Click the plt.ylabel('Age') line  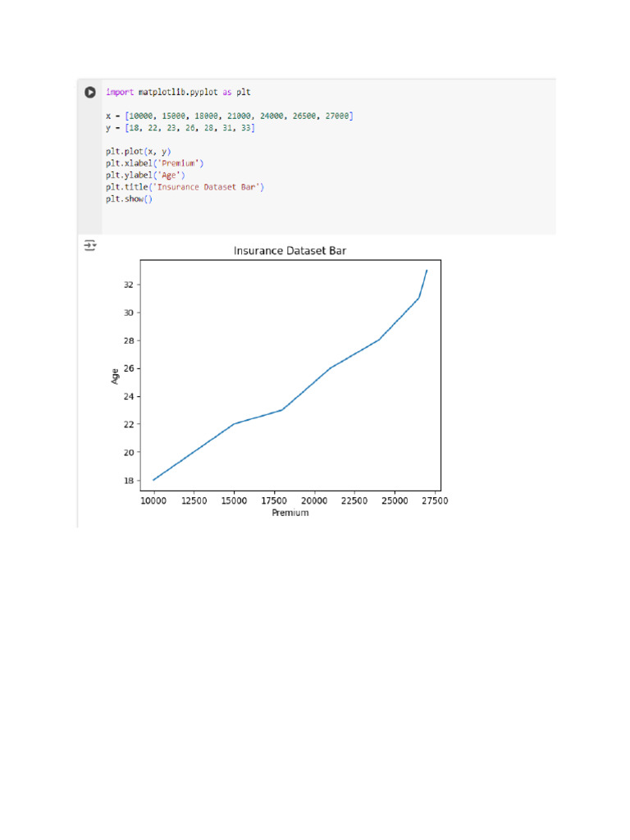click(x=145, y=176)
